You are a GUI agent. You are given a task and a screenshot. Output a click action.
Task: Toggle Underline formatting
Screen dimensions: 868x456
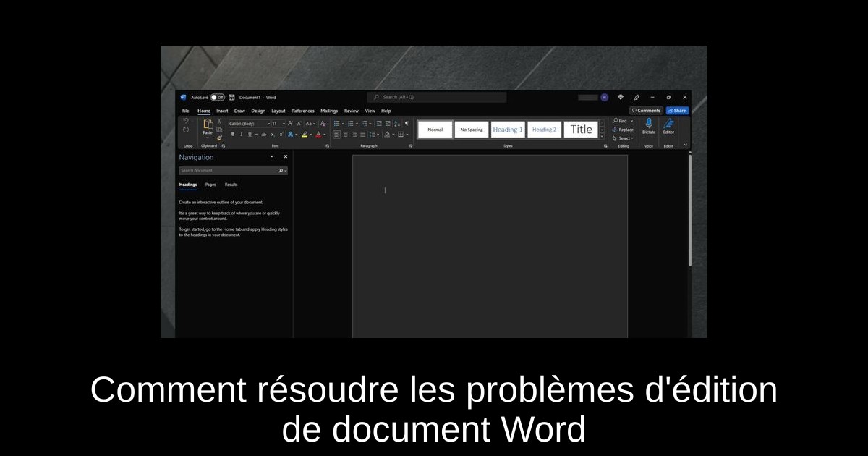(x=250, y=135)
